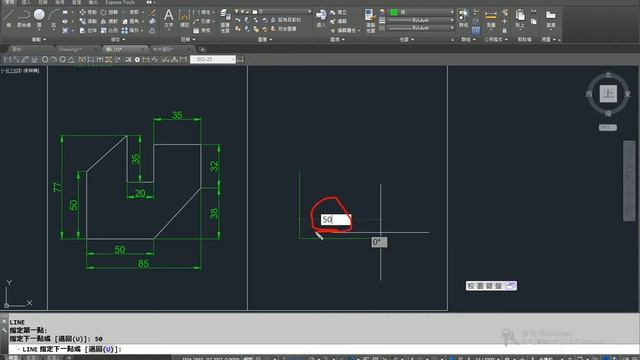
Task: Open the ISO-25 dimension style dropdown
Action: (x=213, y=60)
